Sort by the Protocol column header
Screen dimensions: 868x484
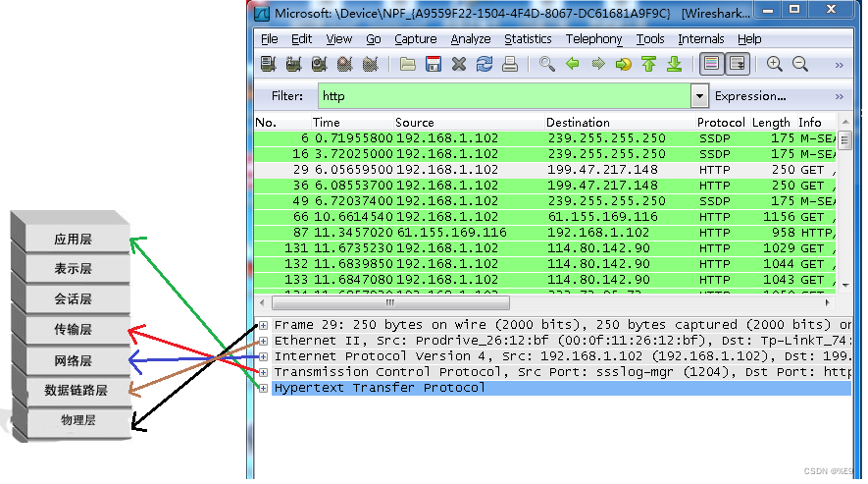click(x=722, y=123)
